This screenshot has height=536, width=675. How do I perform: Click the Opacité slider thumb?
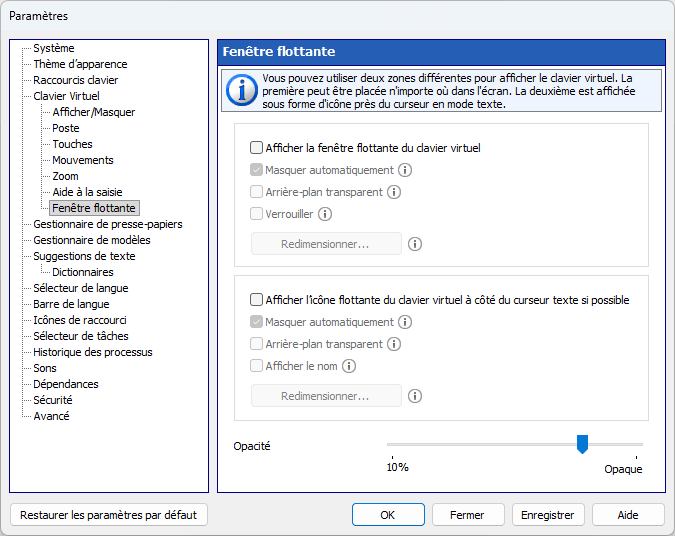582,444
